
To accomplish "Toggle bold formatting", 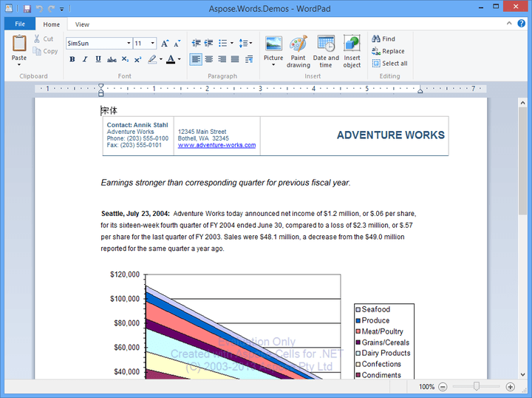I will [x=72, y=59].
